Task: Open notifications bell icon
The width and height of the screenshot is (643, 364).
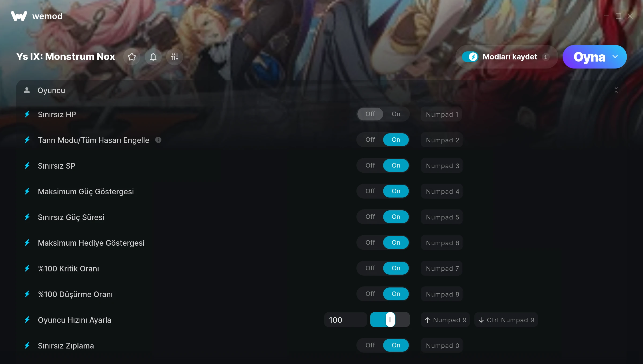Action: pos(153,57)
